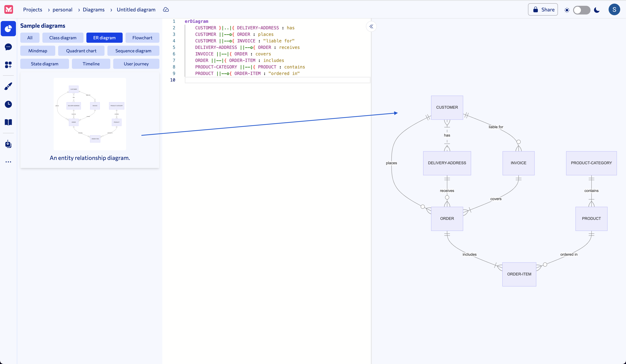
Task: Open the documentation book sidebar icon
Action: pos(8,122)
